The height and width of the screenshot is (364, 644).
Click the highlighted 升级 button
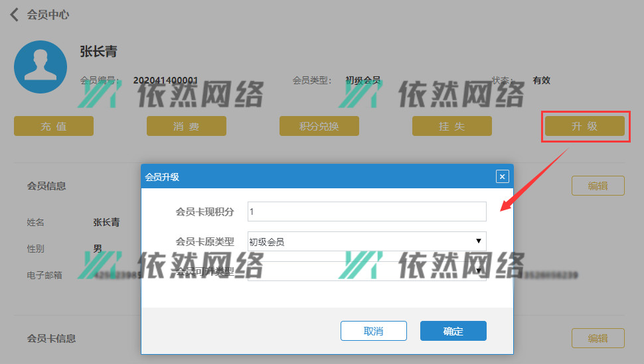coord(585,126)
